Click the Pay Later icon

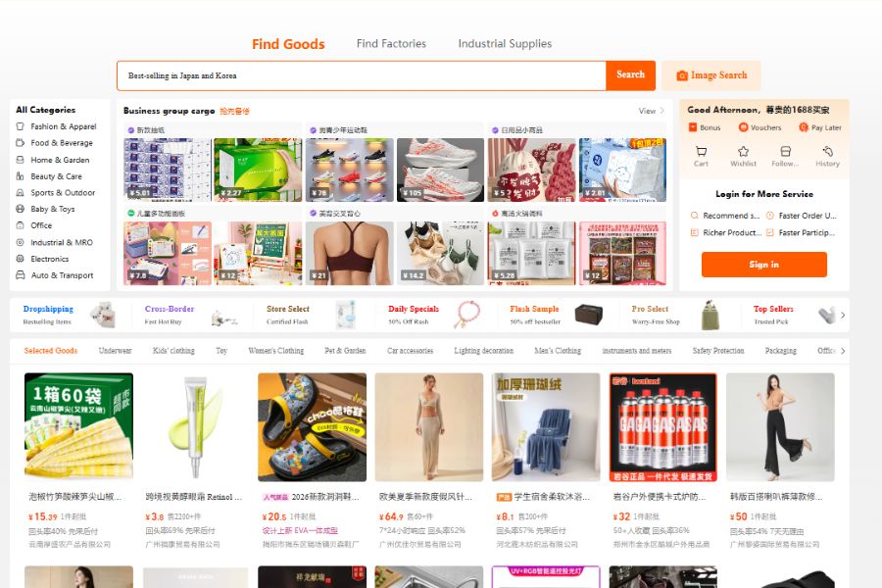(804, 127)
